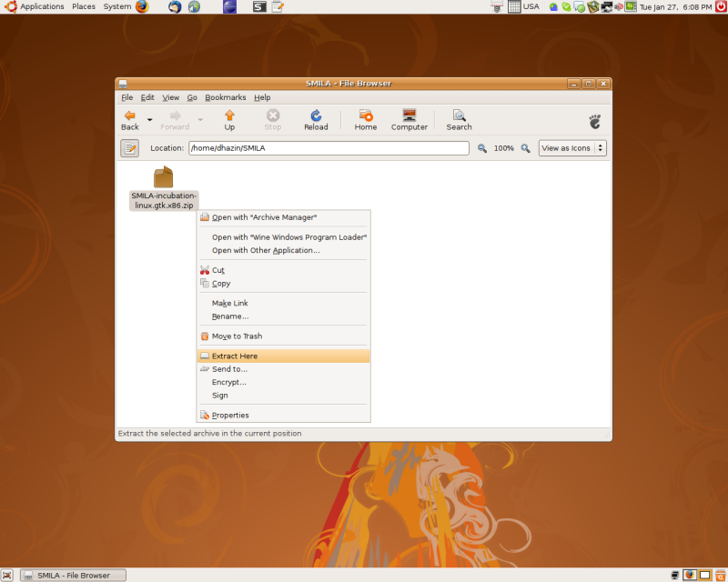Click the GNOME foot activity icon
Image resolution: width=728 pixels, height=582 pixels.
[595, 122]
